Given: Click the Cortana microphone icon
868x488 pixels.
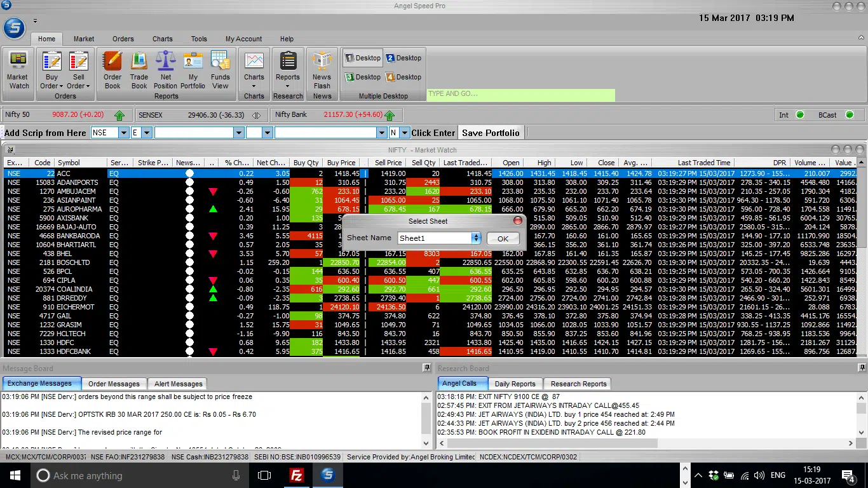Looking at the screenshot, I should click(236, 475).
